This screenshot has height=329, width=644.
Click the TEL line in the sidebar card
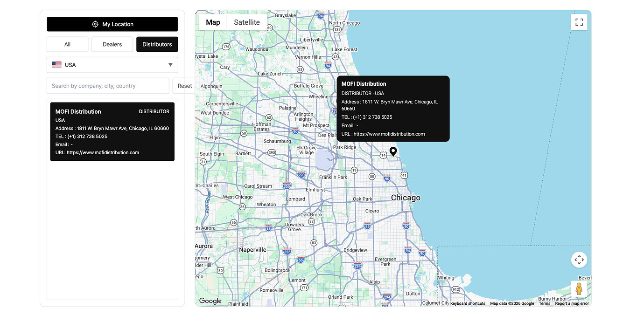coord(81,137)
